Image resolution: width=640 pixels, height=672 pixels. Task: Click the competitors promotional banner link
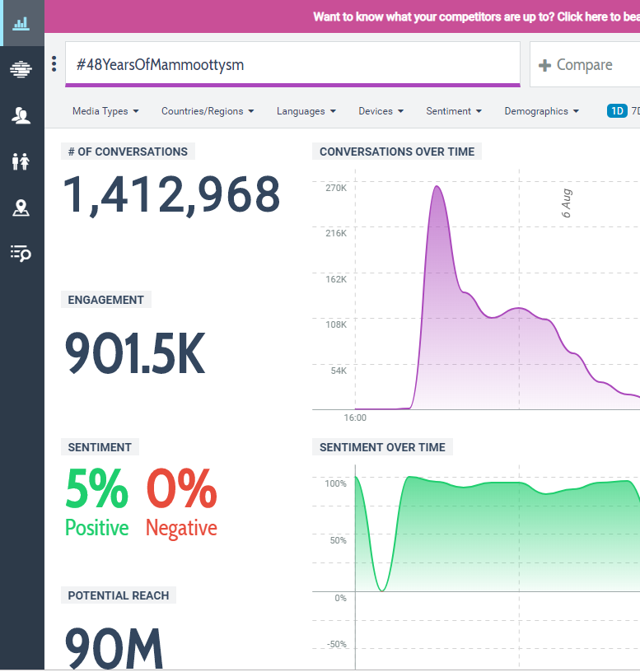click(476, 16)
